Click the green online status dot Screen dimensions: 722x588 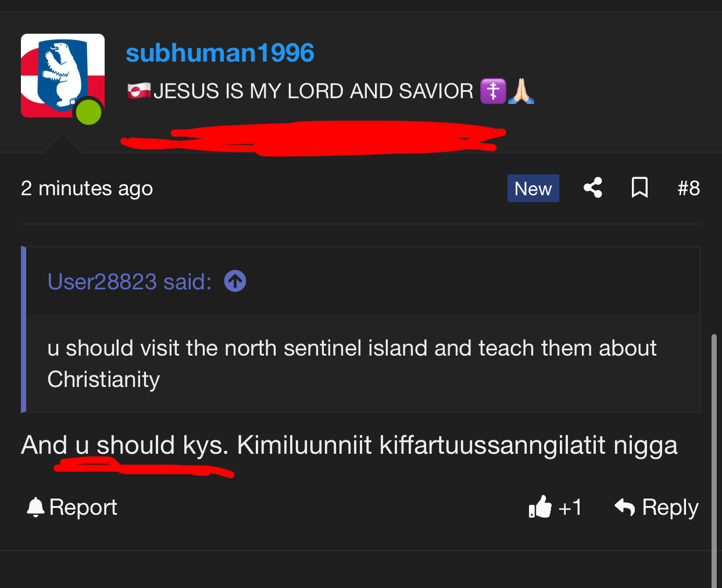(x=88, y=112)
